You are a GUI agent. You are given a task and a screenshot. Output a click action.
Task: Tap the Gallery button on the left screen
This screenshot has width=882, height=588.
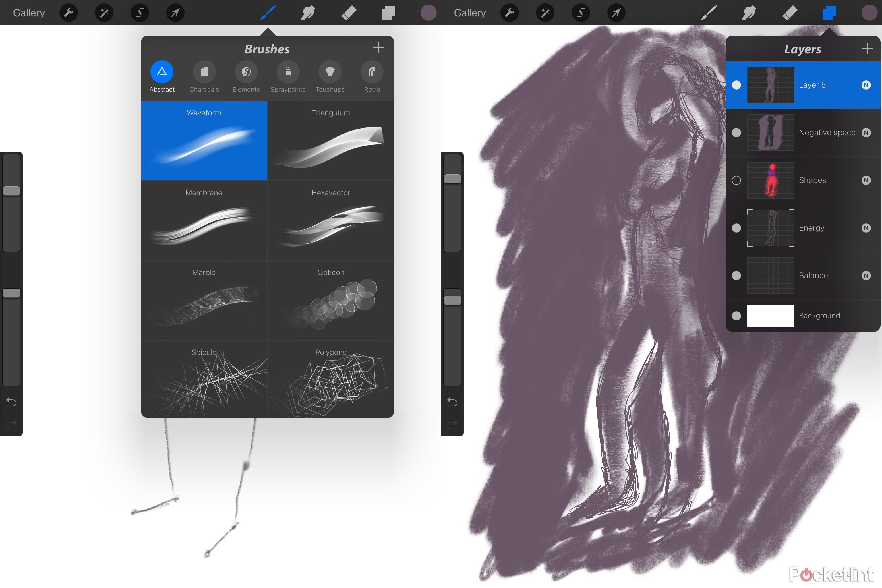pos(29,13)
